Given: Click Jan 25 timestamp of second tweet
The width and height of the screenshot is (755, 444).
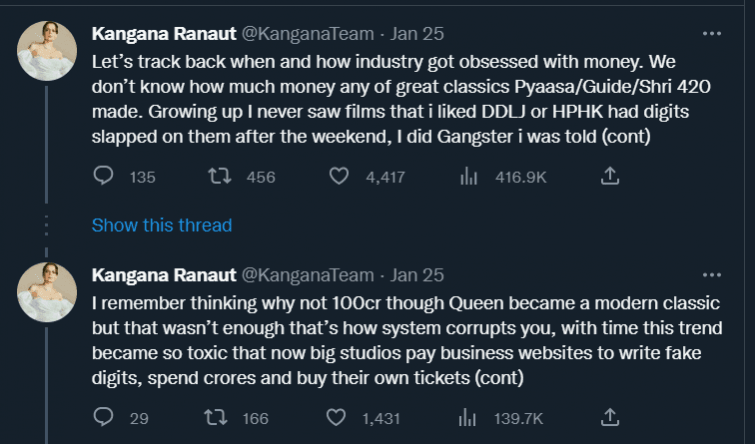Looking at the screenshot, I should click(418, 274).
